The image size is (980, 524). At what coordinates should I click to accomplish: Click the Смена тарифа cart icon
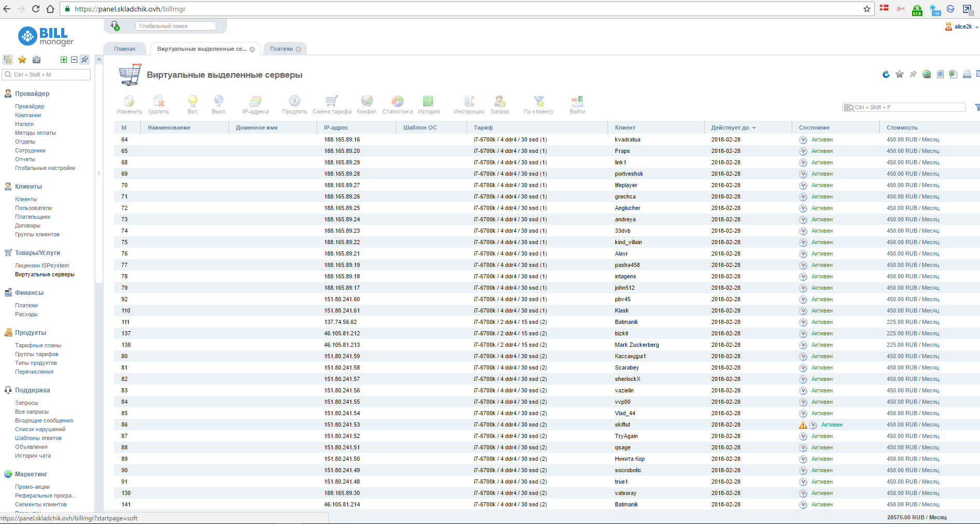tap(331, 102)
